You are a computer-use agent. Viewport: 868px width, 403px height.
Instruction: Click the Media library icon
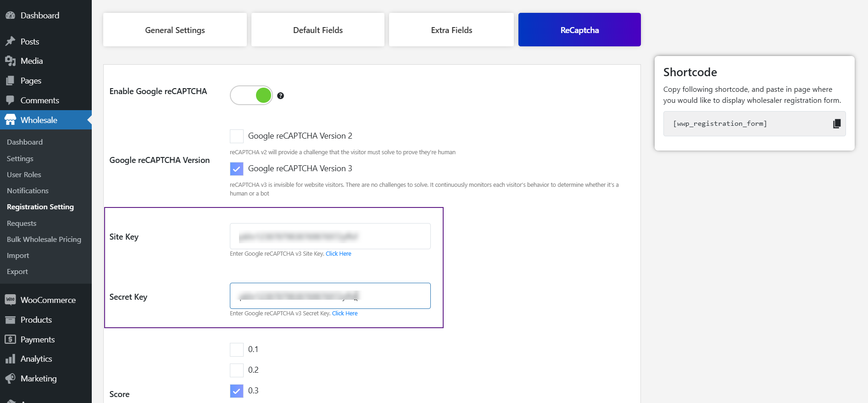[x=10, y=61]
